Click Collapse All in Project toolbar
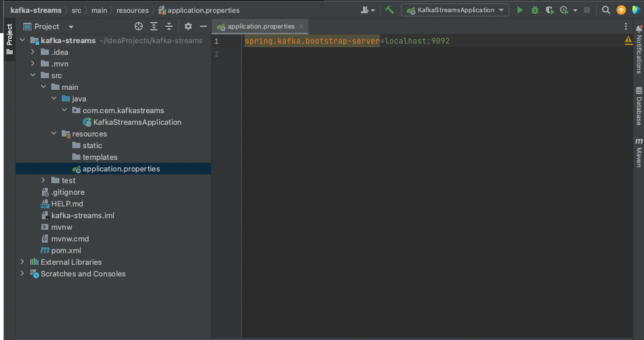Screen dimensions: 644x340 [169, 26]
